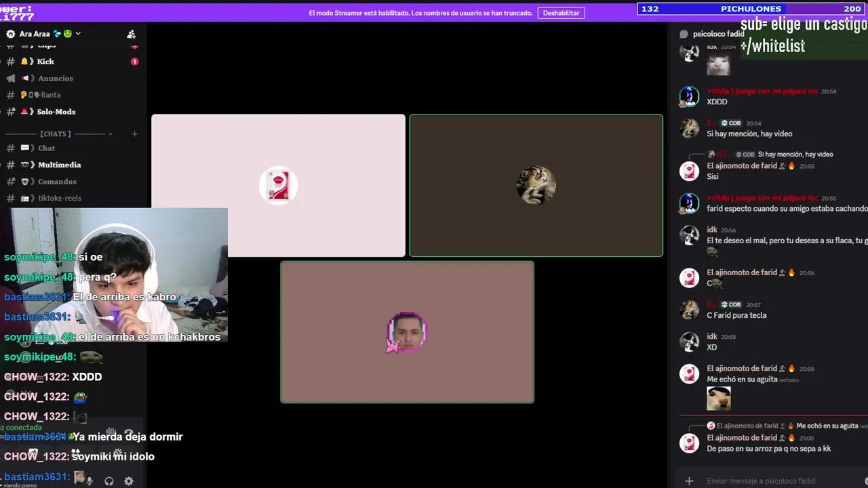Click the XDDD message in thread chat
This screenshot has height=488, width=868.
tap(717, 102)
